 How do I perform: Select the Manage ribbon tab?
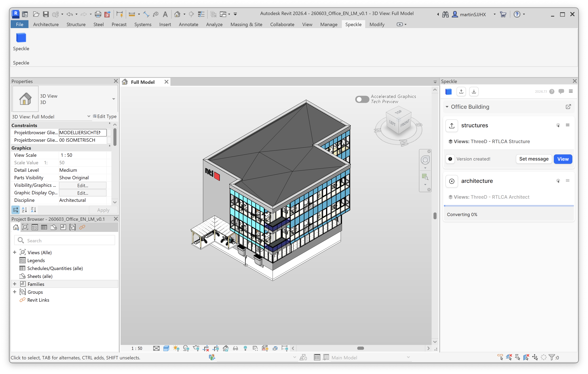(329, 24)
